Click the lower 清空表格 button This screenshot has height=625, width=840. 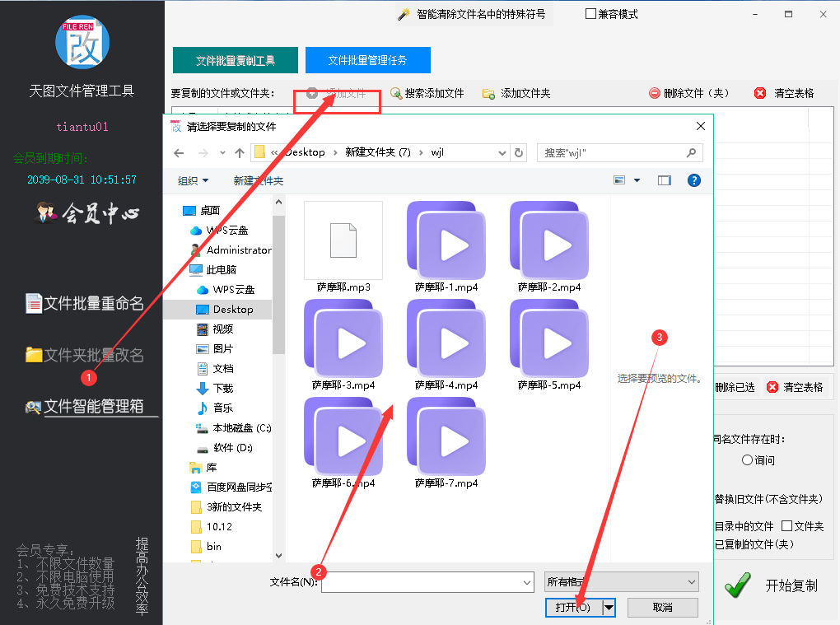795,387
